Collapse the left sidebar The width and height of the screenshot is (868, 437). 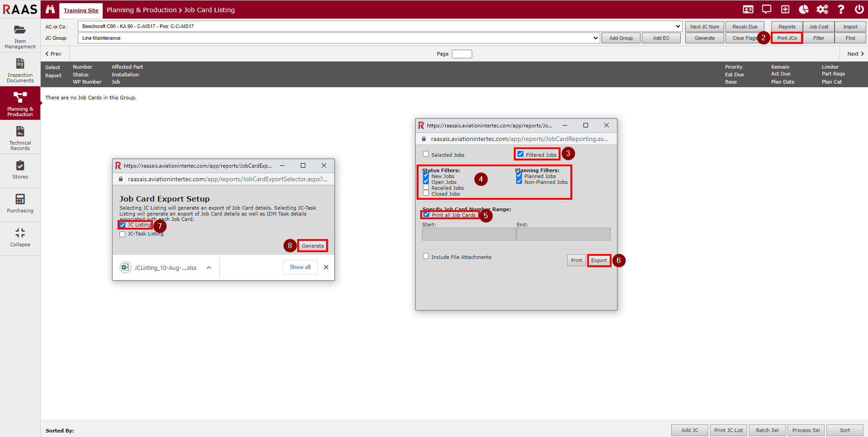click(20, 238)
